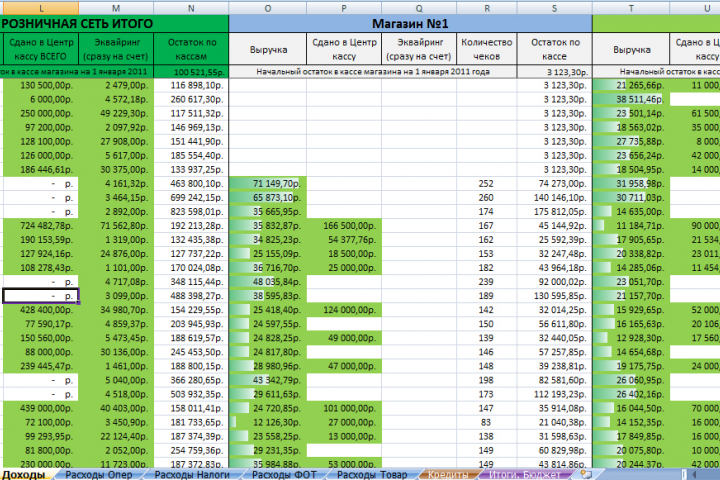Select the cell with 260 617,30р.
This screenshot has width=720, height=480.
(x=191, y=99)
